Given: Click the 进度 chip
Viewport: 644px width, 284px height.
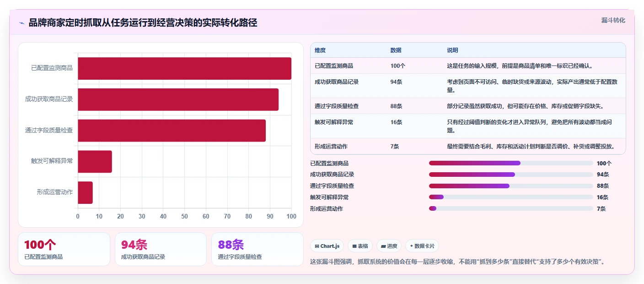Looking at the screenshot, I should pos(389,246).
